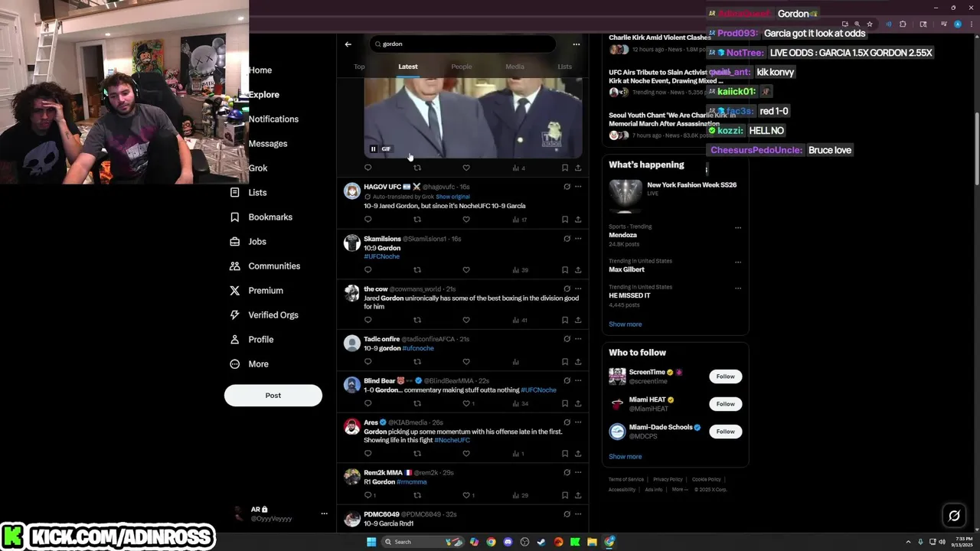This screenshot has width=980, height=551.
Task: Open search settings three-dot menu
Action: pos(577,44)
